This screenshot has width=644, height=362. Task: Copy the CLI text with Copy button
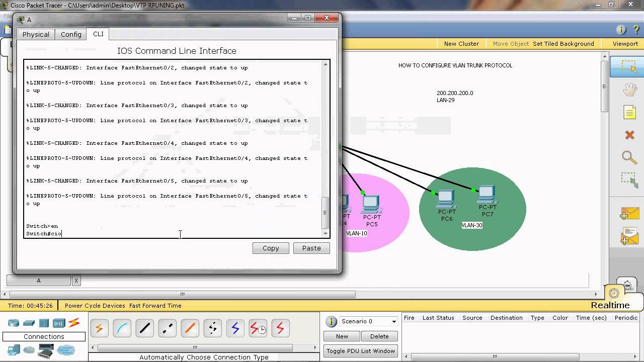[271, 248]
